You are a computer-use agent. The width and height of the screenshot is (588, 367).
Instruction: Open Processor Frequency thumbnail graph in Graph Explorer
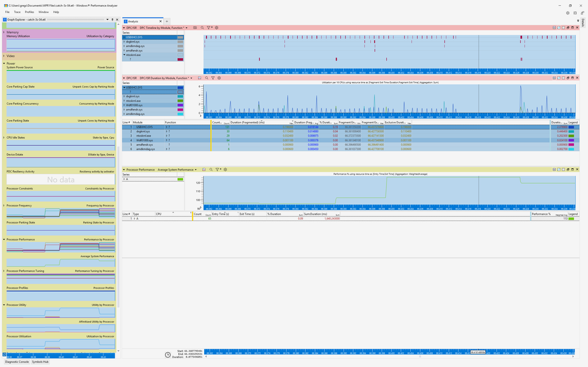[x=61, y=213]
